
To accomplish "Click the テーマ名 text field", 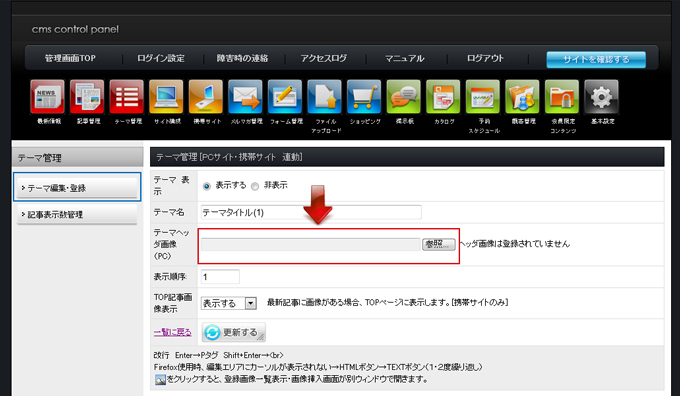I will coord(311,213).
